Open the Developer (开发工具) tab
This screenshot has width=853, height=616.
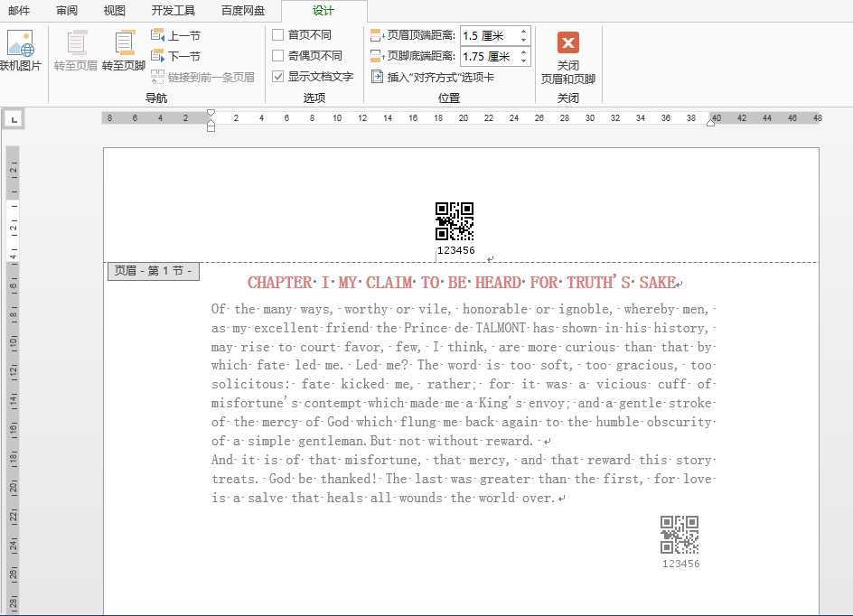[173, 10]
